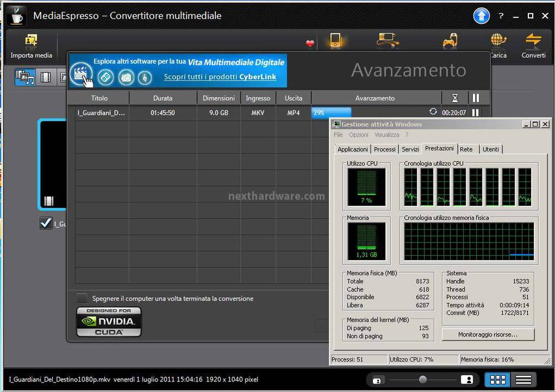Switch to the Applicazioni tab

352,149
